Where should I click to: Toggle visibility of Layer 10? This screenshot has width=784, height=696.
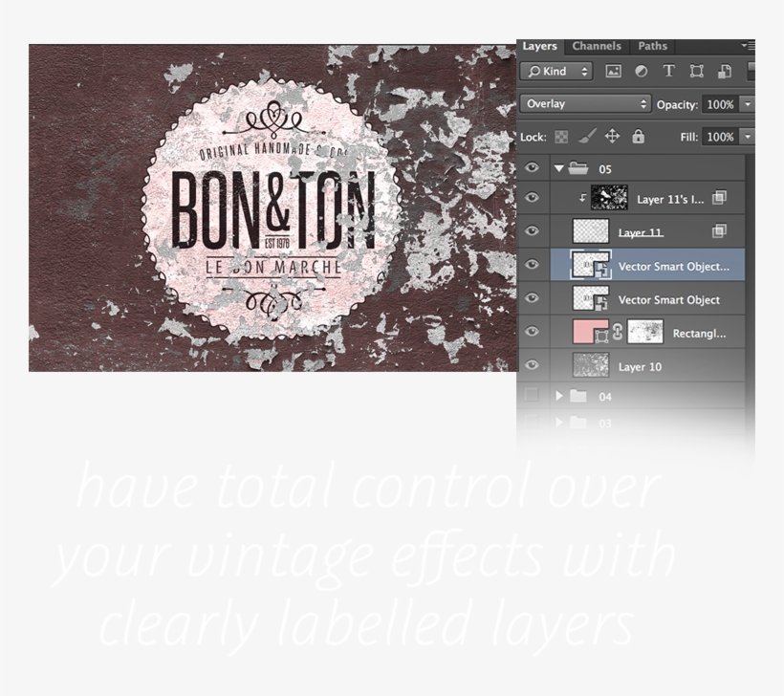click(x=532, y=366)
